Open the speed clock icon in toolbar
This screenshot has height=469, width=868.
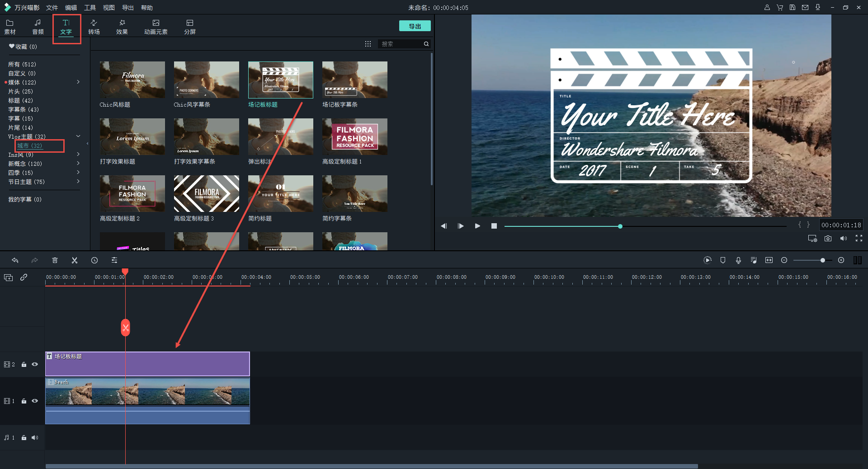click(x=94, y=260)
